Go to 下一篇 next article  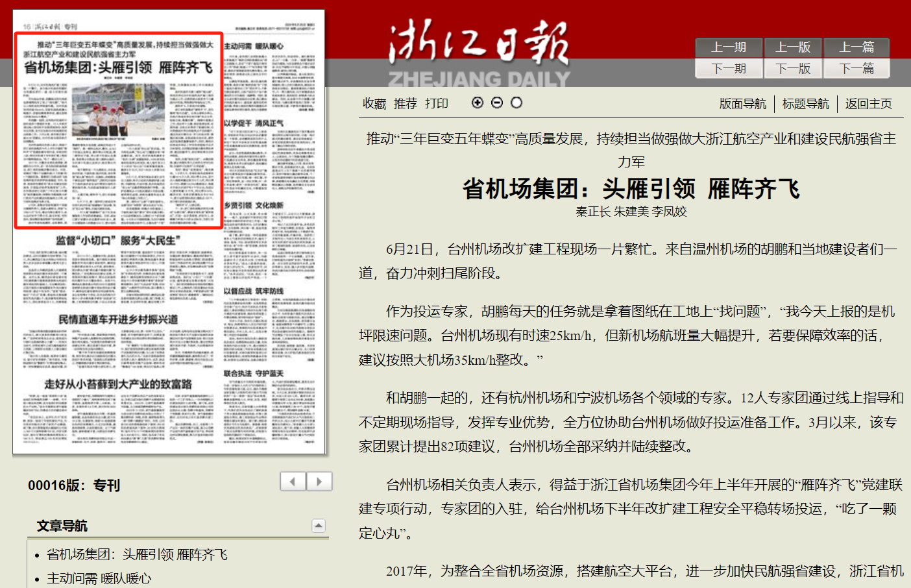[x=856, y=68]
